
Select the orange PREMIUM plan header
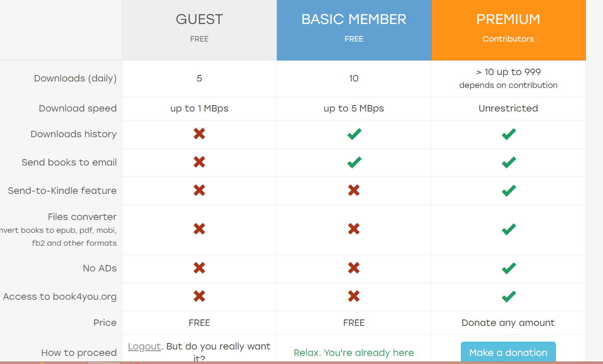point(508,30)
